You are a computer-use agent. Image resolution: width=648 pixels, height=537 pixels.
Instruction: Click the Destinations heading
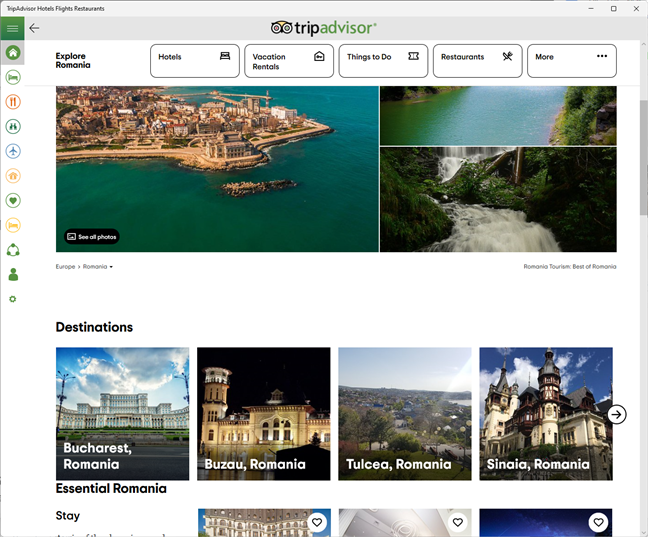[94, 327]
